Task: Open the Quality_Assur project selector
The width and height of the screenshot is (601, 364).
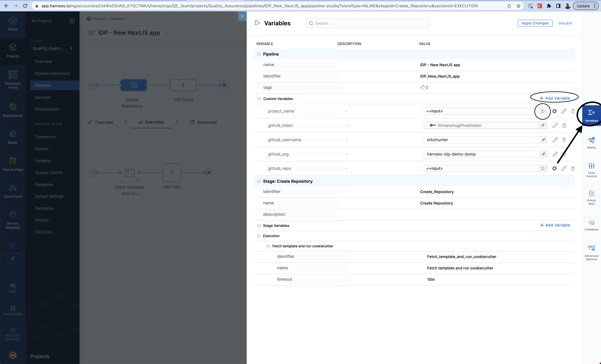Action: click(52, 48)
